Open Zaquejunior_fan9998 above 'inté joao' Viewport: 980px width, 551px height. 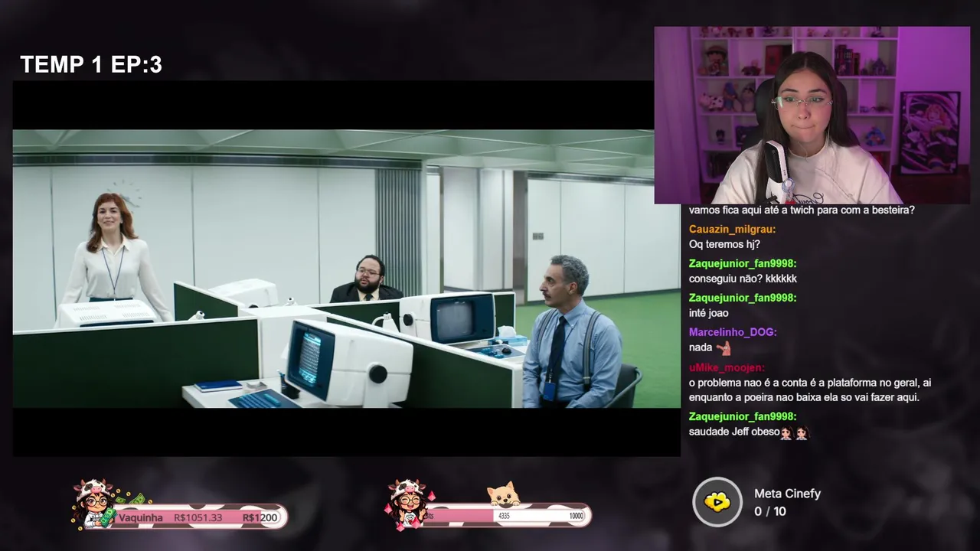[743, 298]
